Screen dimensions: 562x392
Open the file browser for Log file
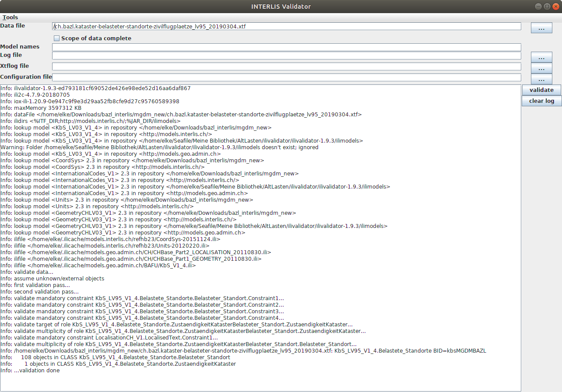pyautogui.click(x=541, y=57)
